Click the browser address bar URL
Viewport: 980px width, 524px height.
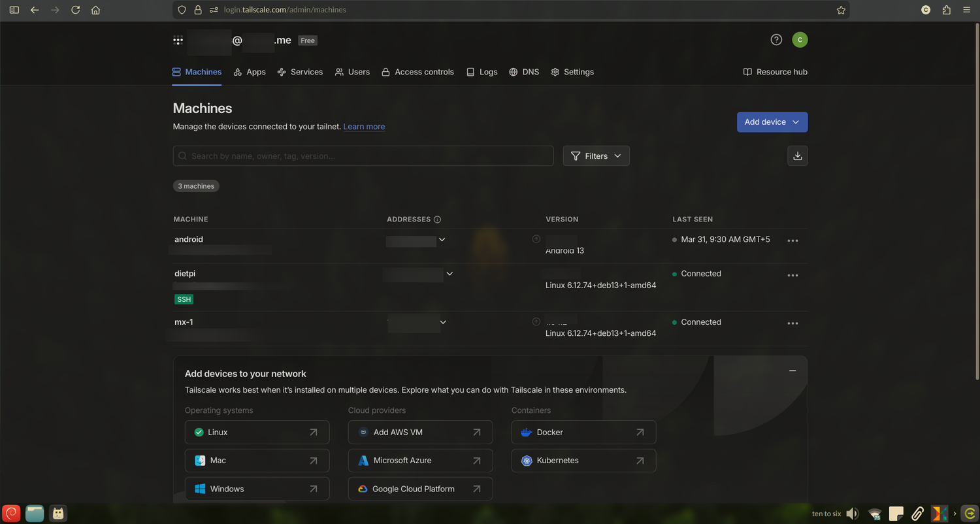tap(285, 10)
